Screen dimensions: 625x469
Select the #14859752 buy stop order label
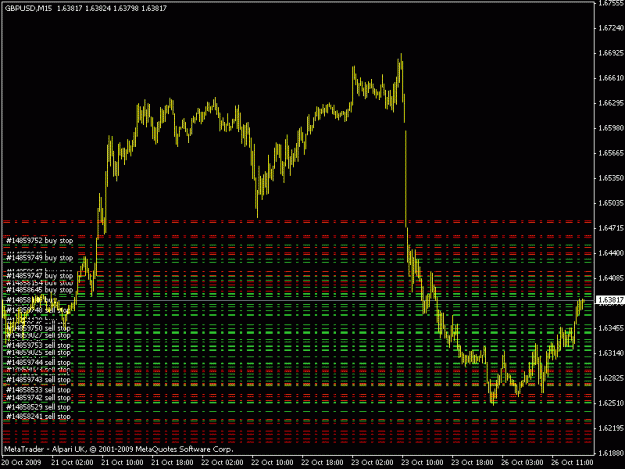tap(39, 241)
